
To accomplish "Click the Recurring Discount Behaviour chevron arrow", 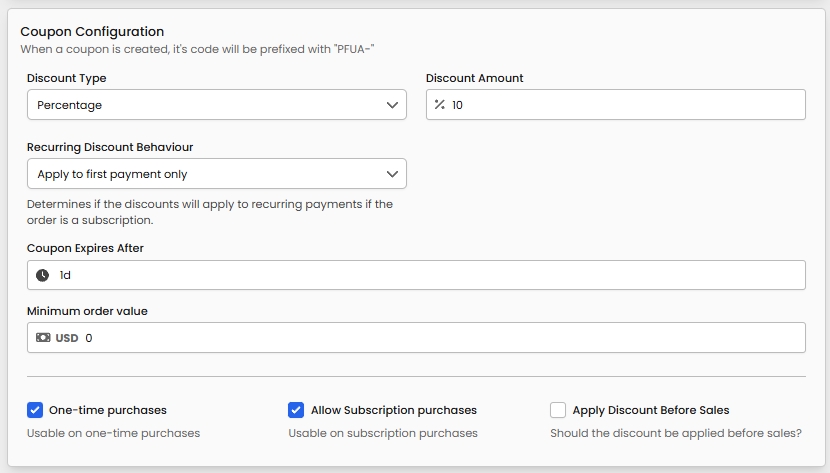I will point(392,174).
